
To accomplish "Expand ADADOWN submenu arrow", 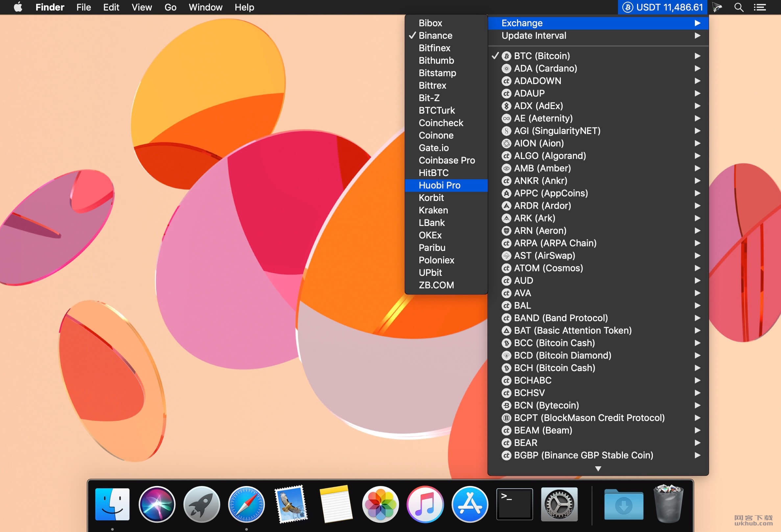I will 698,81.
